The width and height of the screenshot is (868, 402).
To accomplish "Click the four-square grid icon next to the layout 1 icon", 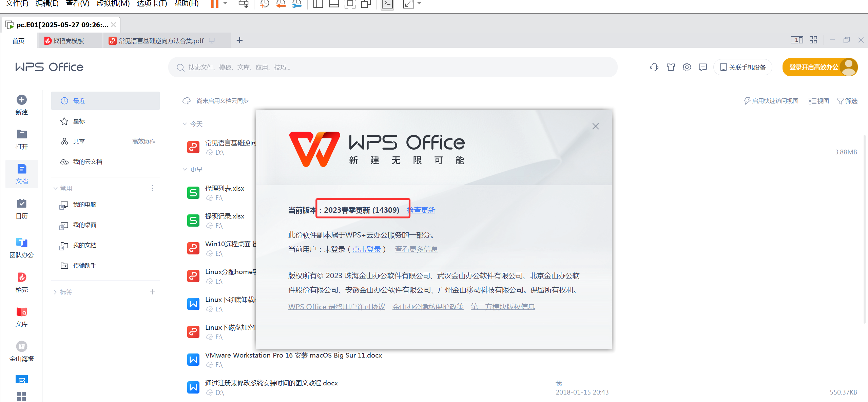I will pos(813,40).
